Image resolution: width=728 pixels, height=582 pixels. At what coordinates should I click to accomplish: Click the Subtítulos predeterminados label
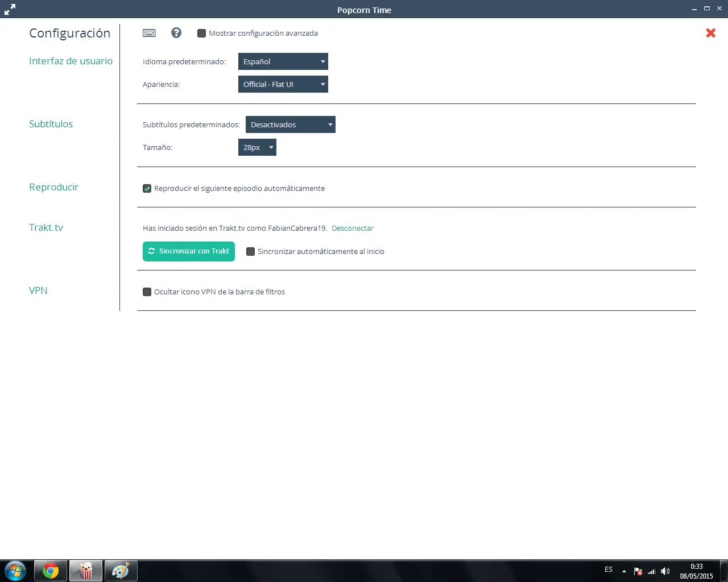(x=191, y=125)
